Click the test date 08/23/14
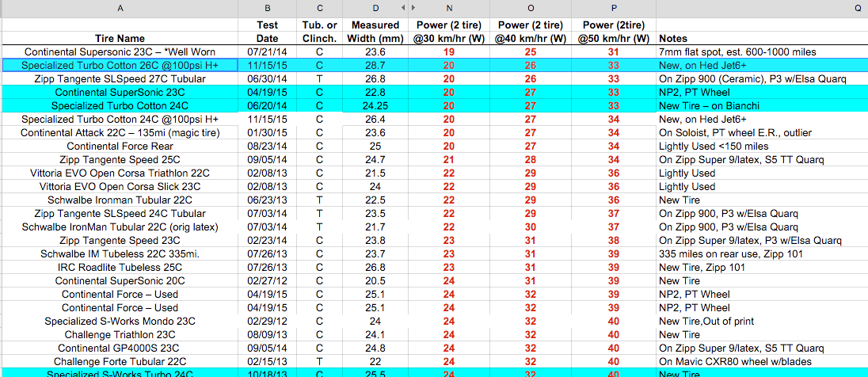Image resolution: width=868 pixels, height=377 pixels. point(268,147)
